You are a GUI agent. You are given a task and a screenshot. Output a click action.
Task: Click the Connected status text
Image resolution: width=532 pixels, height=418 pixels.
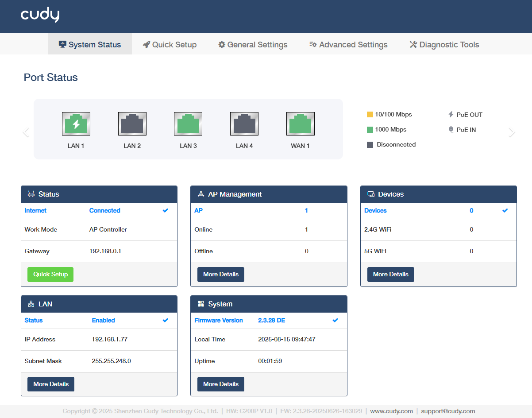pos(105,210)
